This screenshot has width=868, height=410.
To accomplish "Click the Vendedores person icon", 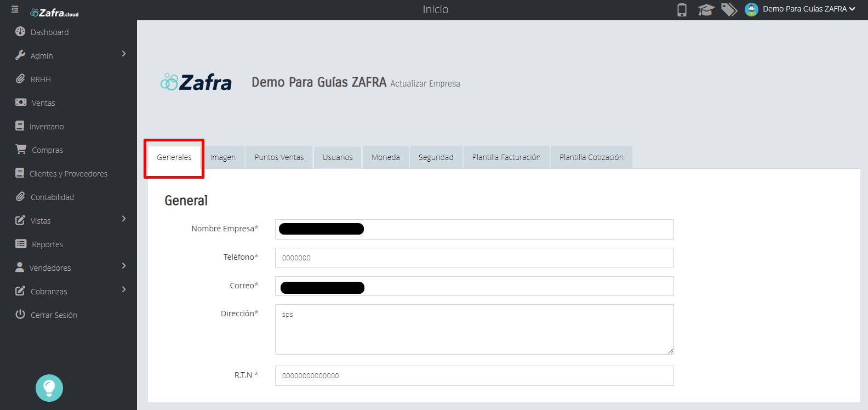I will click(x=20, y=267).
